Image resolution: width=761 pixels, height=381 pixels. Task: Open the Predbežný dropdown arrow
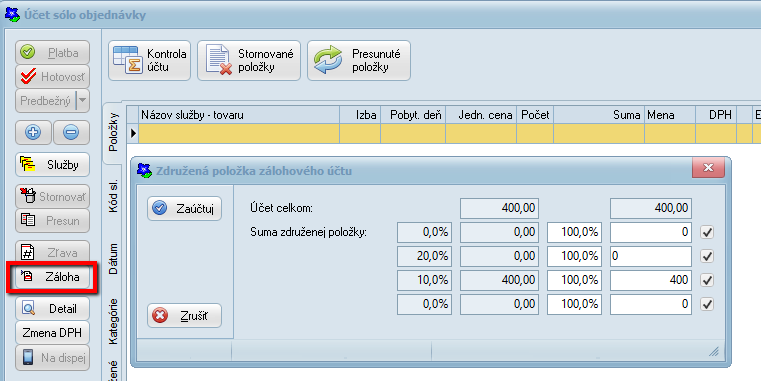[83, 101]
